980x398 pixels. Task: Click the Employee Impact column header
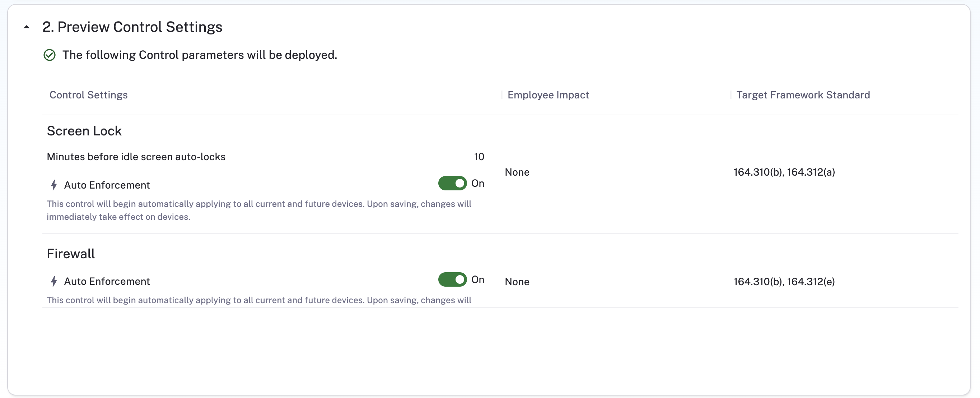(548, 95)
